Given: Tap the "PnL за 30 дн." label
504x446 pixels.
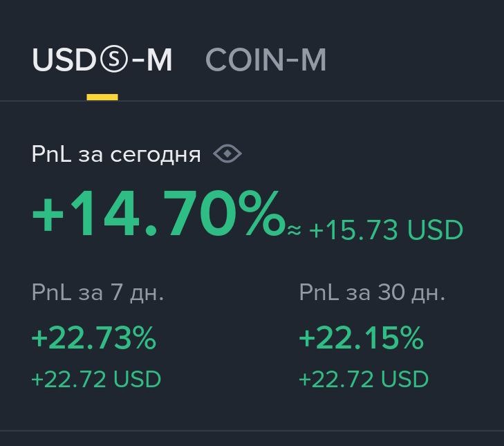Looking at the screenshot, I should point(372,292).
